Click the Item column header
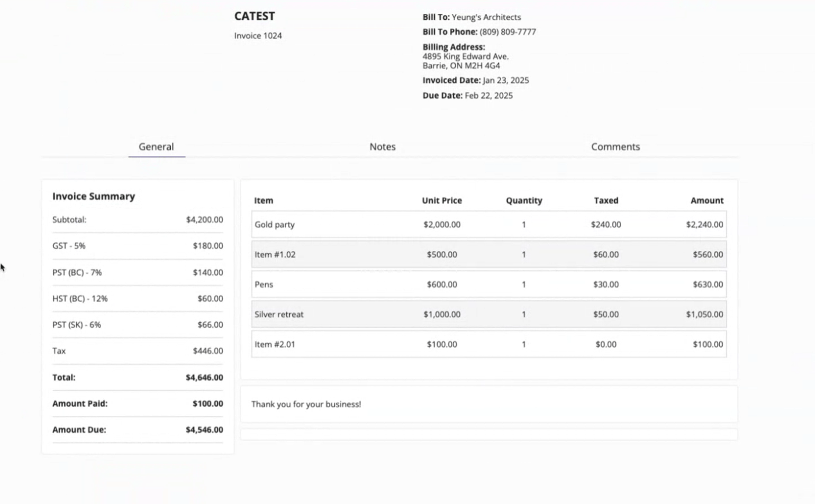This screenshot has width=815, height=504. (264, 201)
